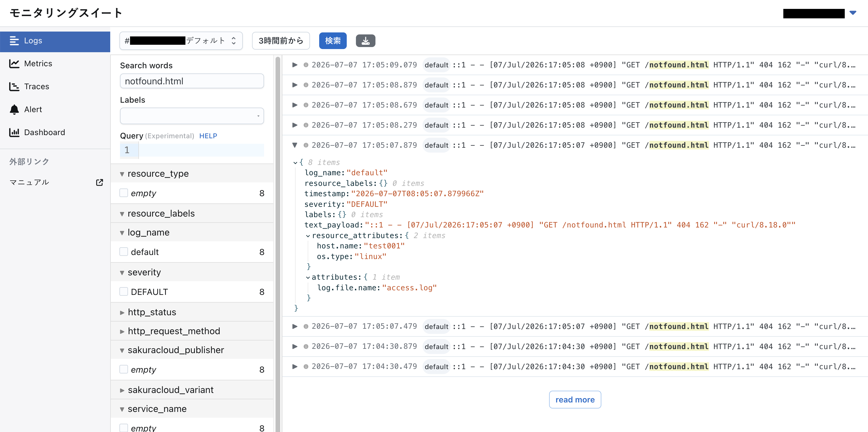Click the Metrics chart icon

click(x=14, y=64)
